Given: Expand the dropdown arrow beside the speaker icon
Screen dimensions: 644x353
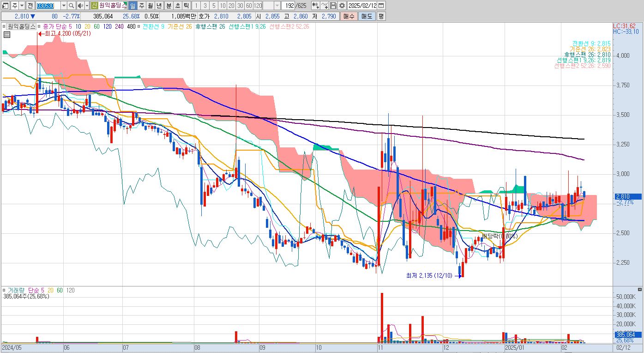Looking at the screenshot, I should point(87,6).
